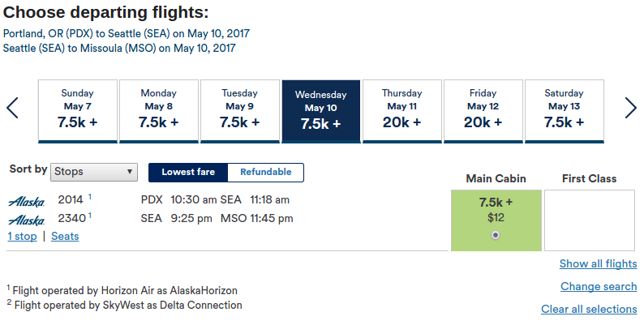Click the Change search link

click(599, 287)
